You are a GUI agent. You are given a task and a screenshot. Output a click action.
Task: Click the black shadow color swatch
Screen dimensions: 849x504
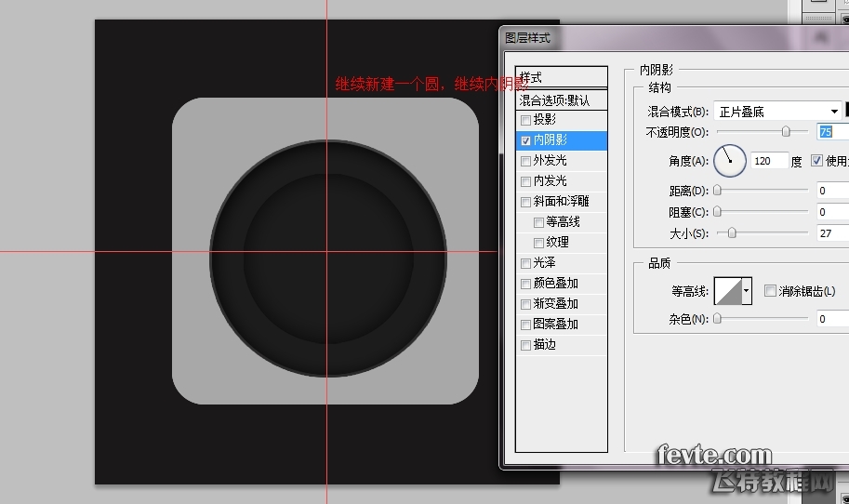point(847,111)
